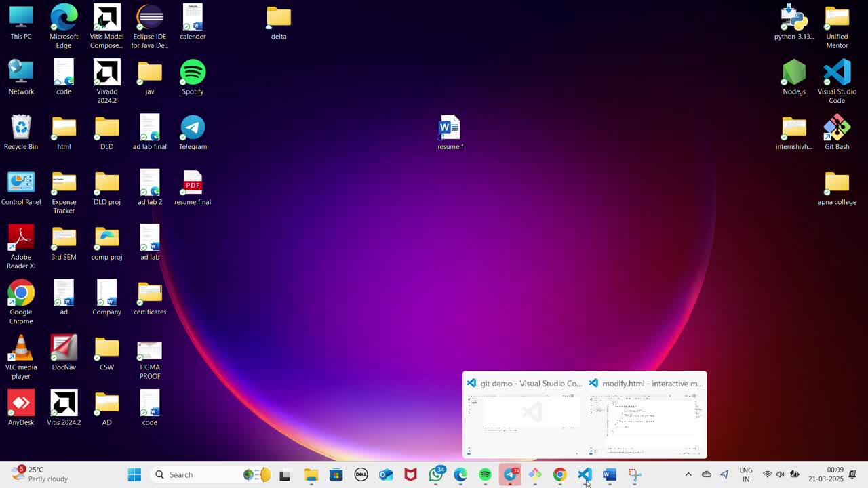Open the weather widget showing 25°C
Image resolution: width=868 pixels, height=488 pixels.
pos(39,474)
